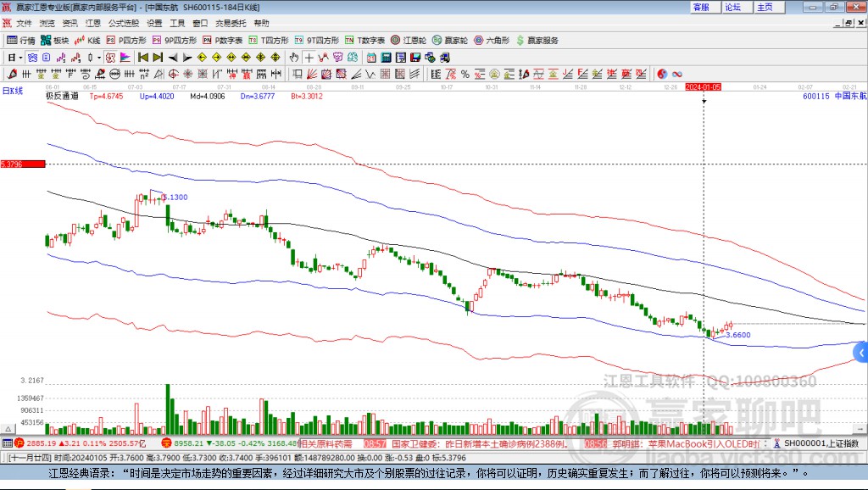Click the 论坛 forum button

click(732, 7)
